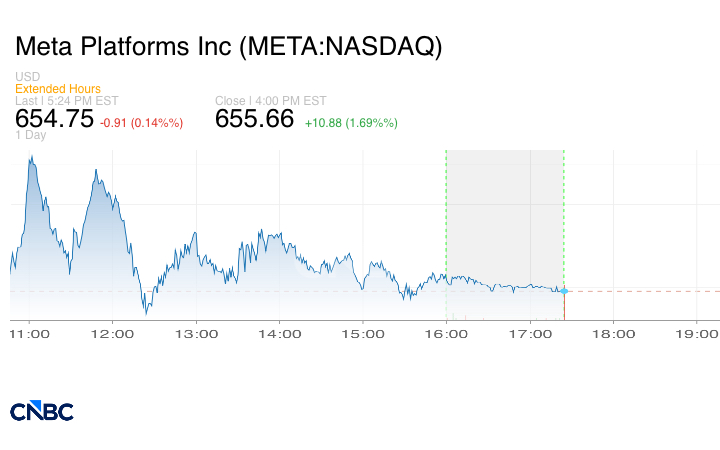The width and height of the screenshot is (720, 450).
Task: Select the 1 Day range label
Action: 31,135
